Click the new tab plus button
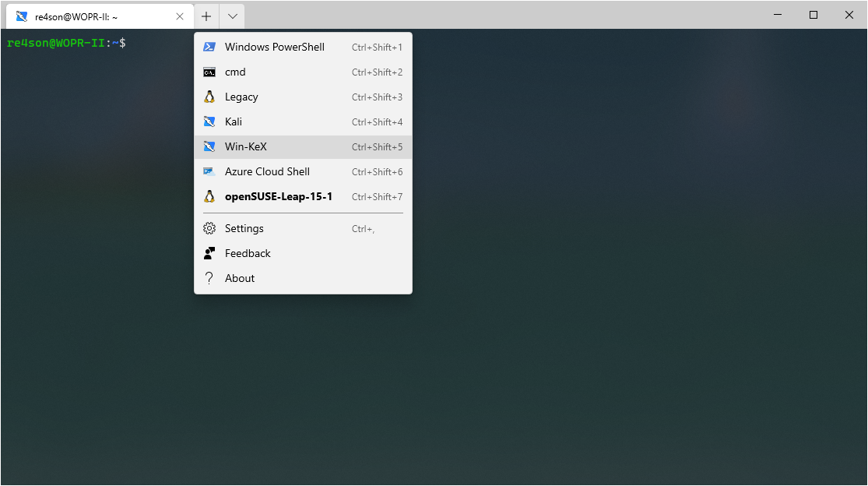This screenshot has width=868, height=486. pyautogui.click(x=206, y=16)
